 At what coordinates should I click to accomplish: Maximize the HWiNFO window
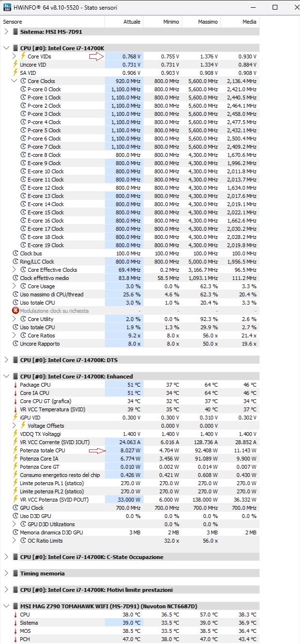point(275,7)
